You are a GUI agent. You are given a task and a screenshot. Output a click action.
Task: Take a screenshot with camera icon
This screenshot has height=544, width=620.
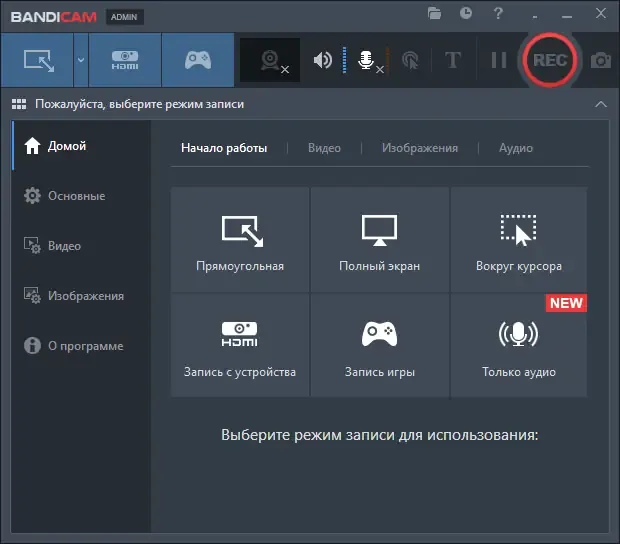click(601, 60)
